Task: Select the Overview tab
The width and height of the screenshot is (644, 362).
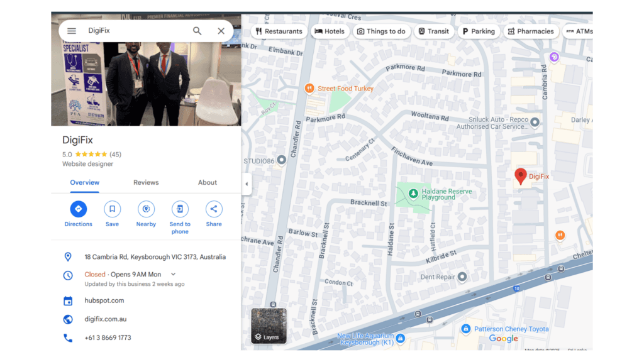Action: (x=85, y=183)
